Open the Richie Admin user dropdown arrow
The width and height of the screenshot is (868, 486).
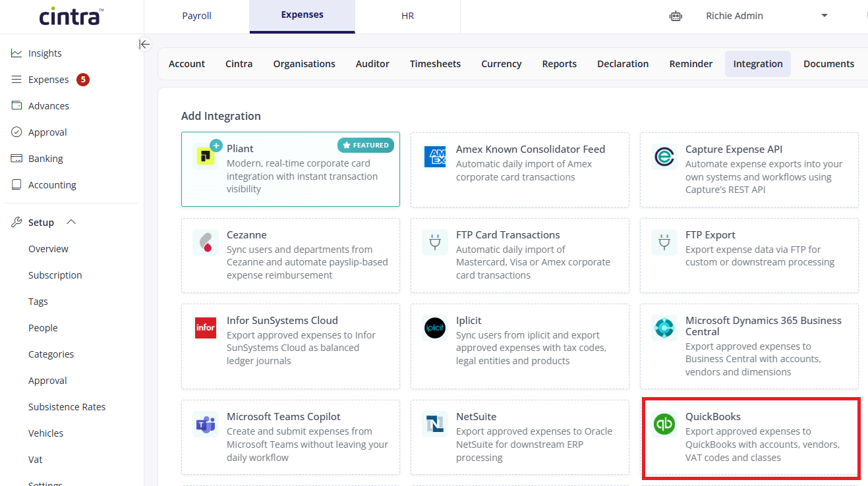coord(825,16)
